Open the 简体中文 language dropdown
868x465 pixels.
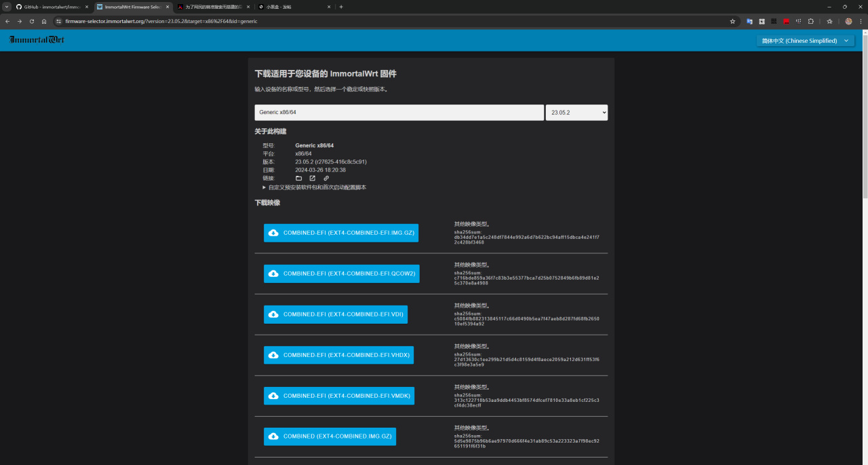(x=806, y=41)
